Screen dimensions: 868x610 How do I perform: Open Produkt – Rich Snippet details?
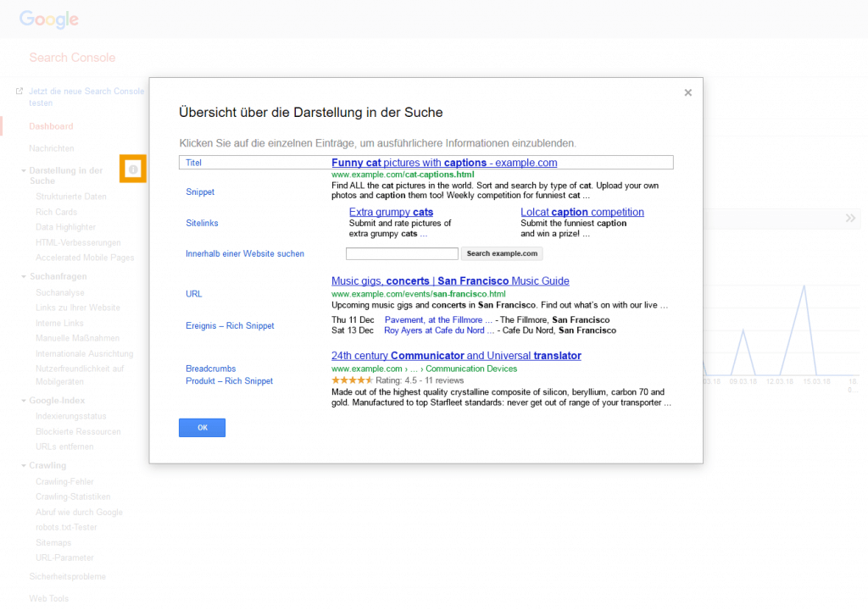click(229, 381)
